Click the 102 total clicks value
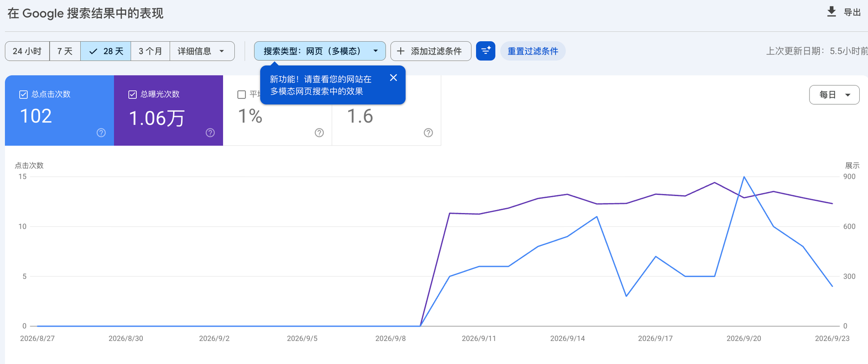868x364 pixels. (x=36, y=116)
